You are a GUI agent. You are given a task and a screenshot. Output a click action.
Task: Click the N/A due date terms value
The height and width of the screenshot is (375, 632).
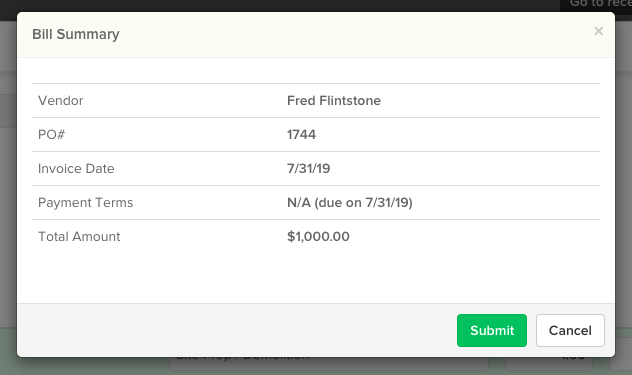349,202
